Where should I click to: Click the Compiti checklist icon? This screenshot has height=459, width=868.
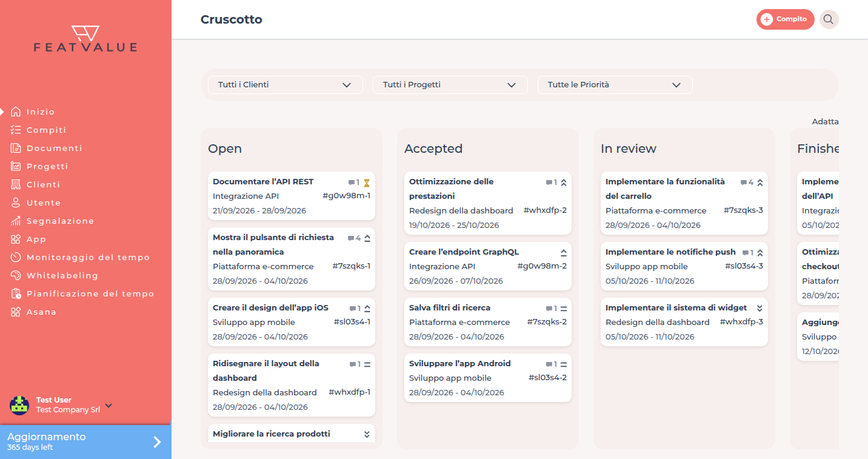(x=16, y=130)
